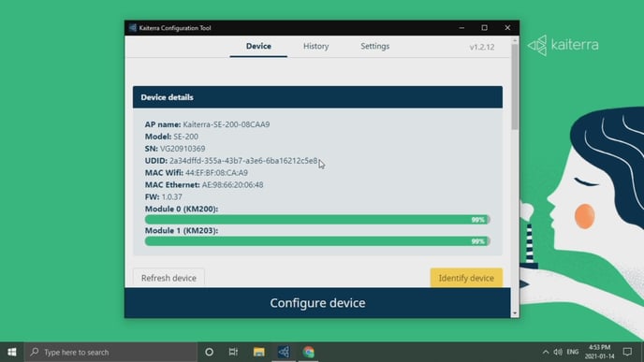The image size is (644, 362).
Task: Switch to the History tab
Action: (x=315, y=47)
